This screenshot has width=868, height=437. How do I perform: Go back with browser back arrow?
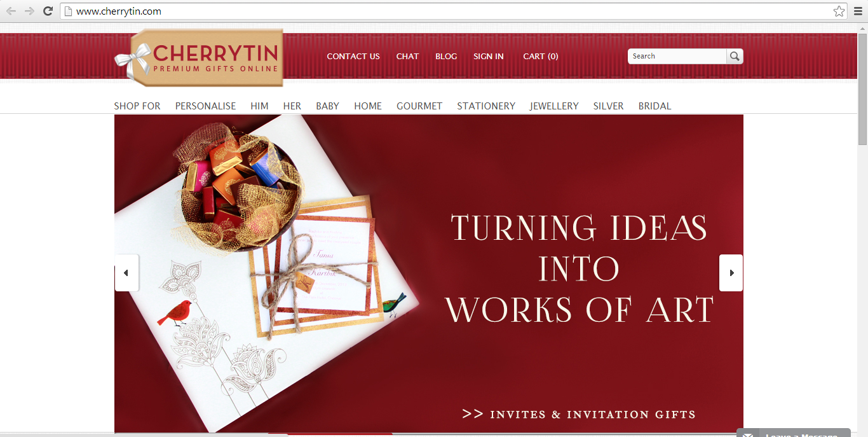pos(11,11)
